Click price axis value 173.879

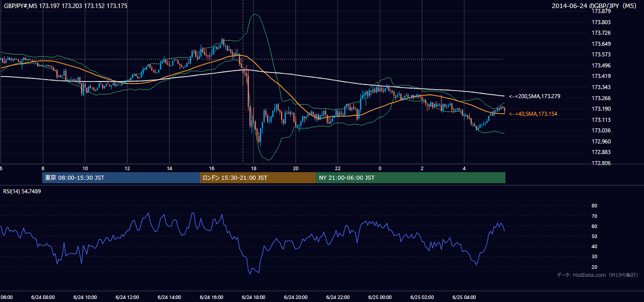tap(601, 12)
